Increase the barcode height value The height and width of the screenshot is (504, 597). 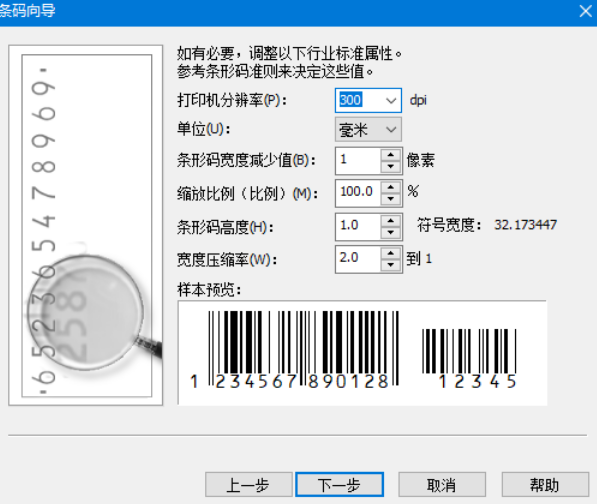click(391, 220)
